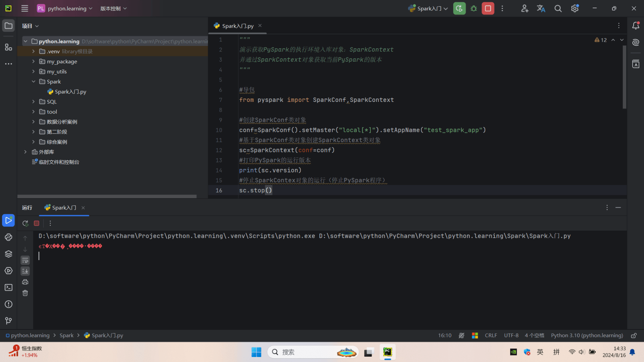Screen dimensions: 644x362
Task: Open the Terminal tool window
Action: pos(8,287)
